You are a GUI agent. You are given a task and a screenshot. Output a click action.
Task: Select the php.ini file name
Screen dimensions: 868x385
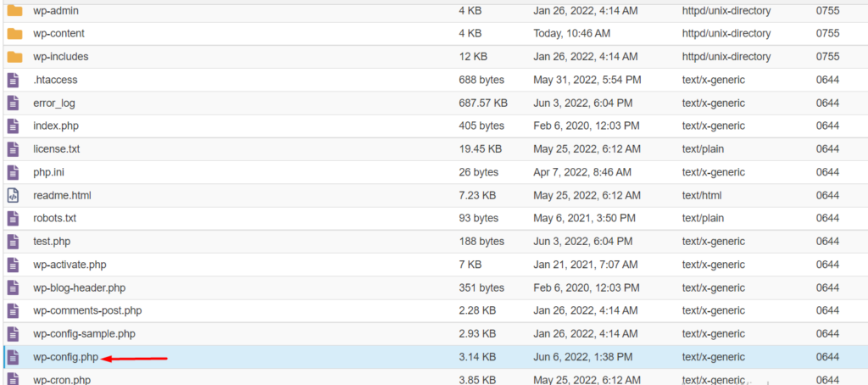pyautogui.click(x=48, y=172)
